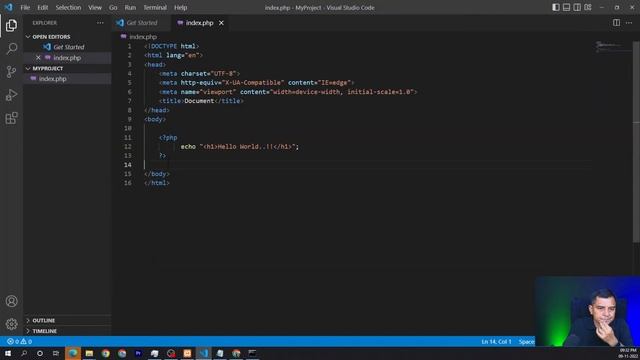
Task: Toggle bottom panel visibility
Action: pos(567,7)
